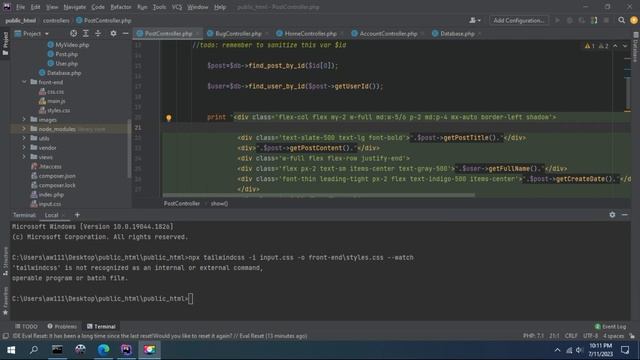Open the Tools menu
This screenshot has height=360, width=640.
159,7
